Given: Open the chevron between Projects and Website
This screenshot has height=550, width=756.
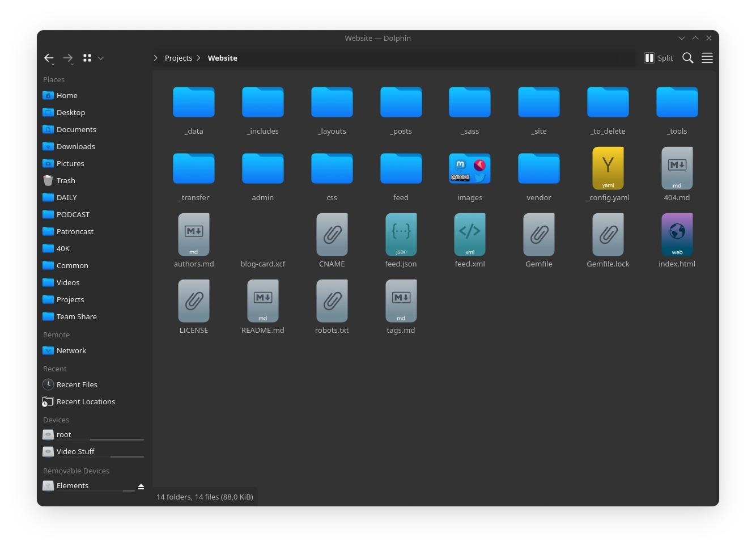Looking at the screenshot, I should coord(198,58).
